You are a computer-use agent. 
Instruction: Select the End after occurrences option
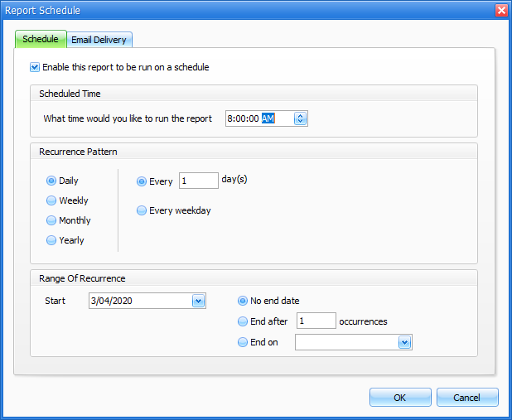click(x=243, y=321)
